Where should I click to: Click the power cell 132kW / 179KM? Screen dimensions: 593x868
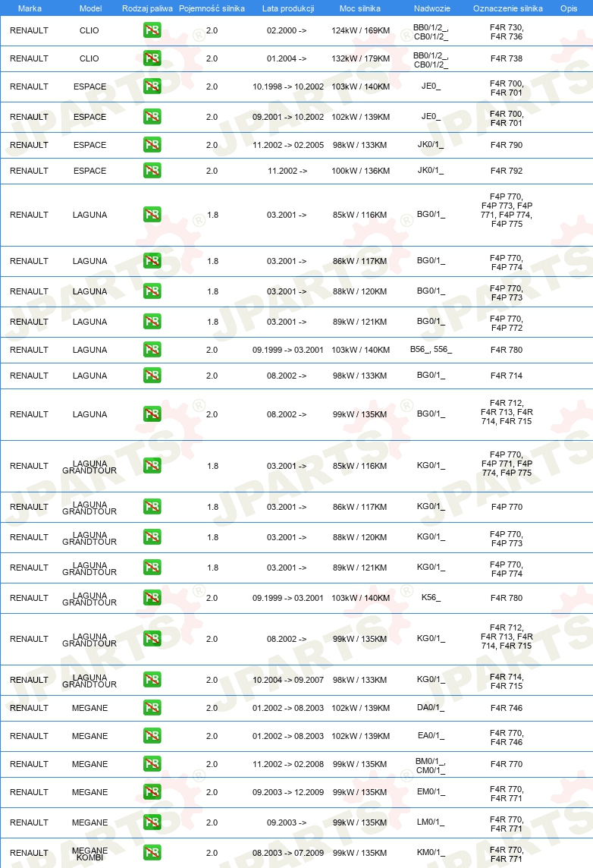[361, 58]
